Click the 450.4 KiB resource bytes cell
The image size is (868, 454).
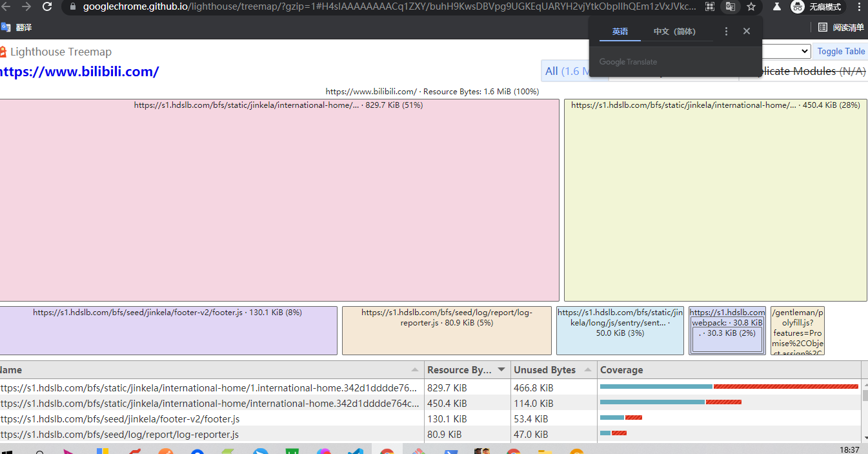pos(447,404)
